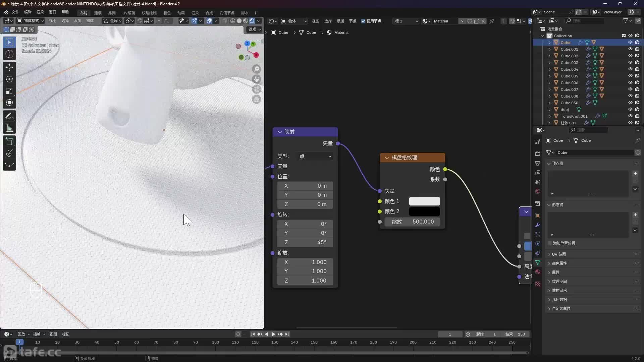Image resolution: width=644 pixels, height=362 pixels.
Task: Toggle fake user shield for Material
Action: 470,21
